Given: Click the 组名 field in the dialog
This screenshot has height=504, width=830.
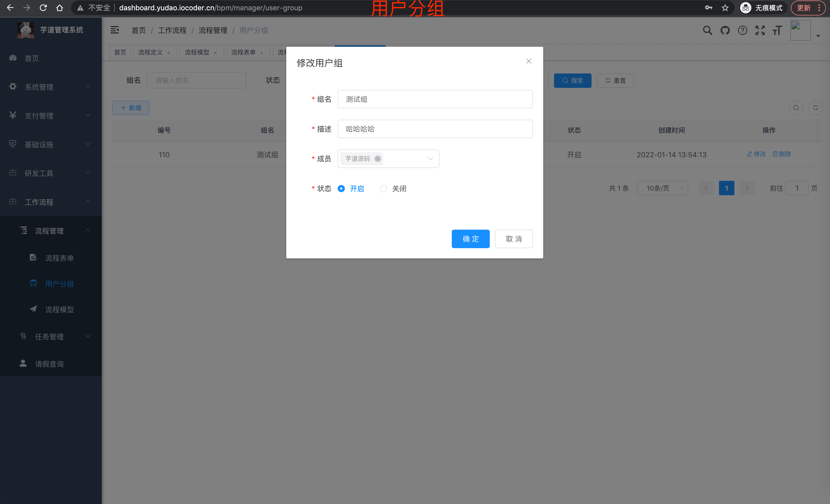Looking at the screenshot, I should [435, 99].
